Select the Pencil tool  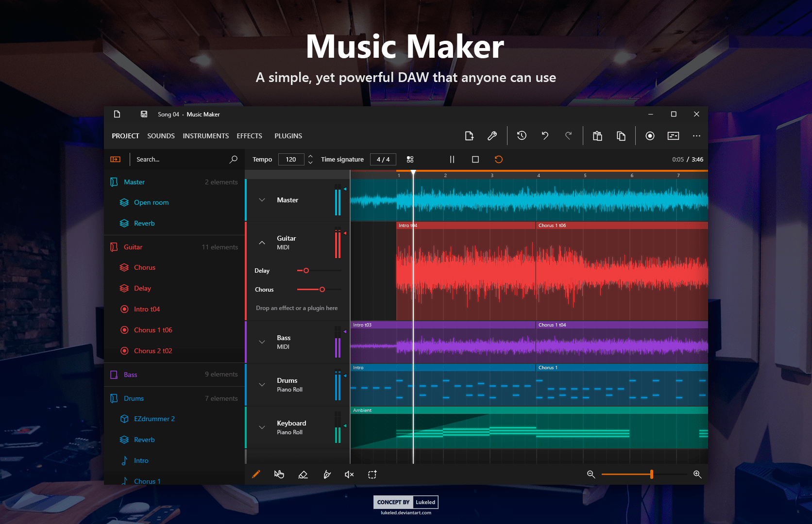[x=256, y=475]
